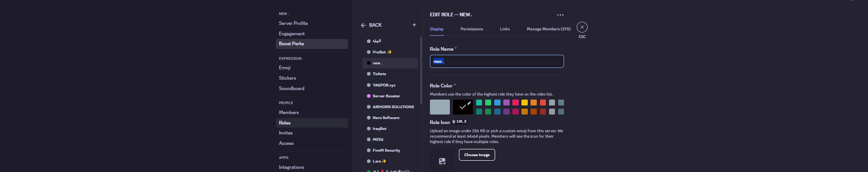Open Boost Perks settings
This screenshot has height=172, width=868.
tap(312, 44)
